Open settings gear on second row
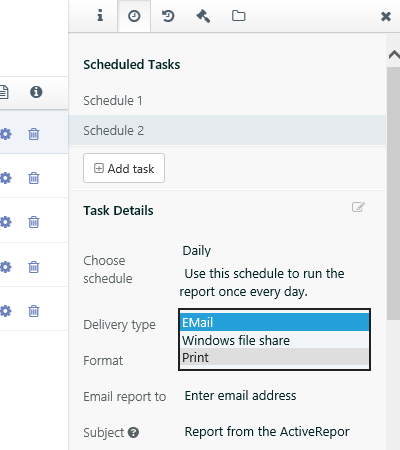The width and height of the screenshot is (400, 450). coord(5,178)
